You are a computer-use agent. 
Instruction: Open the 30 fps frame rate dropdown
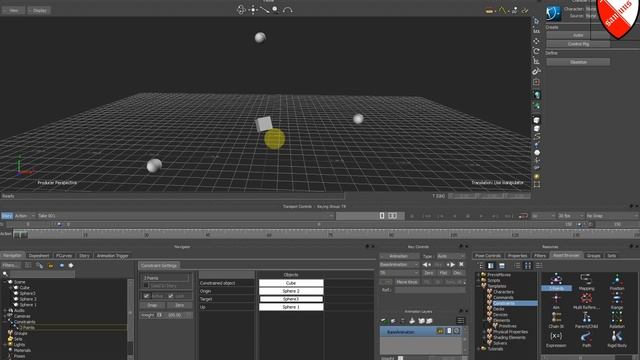571,216
